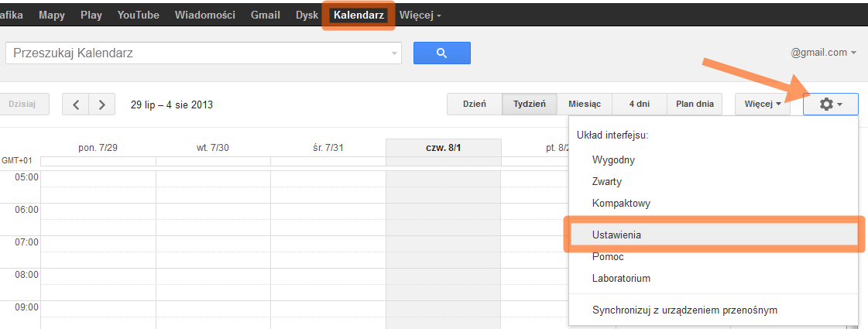This screenshot has width=868, height=329.
Task: Select Zwarty interface layout
Action: coord(607,182)
